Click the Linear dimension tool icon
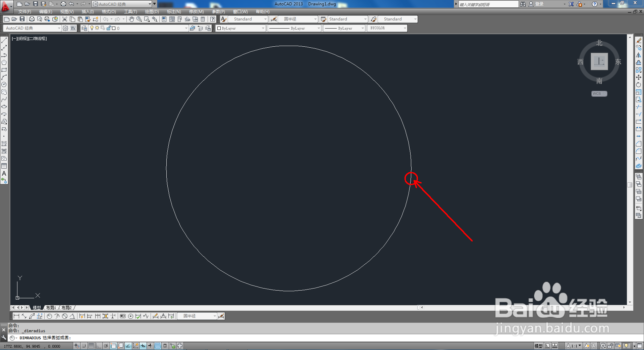Viewport: 644px width, 350px height. tap(16, 316)
